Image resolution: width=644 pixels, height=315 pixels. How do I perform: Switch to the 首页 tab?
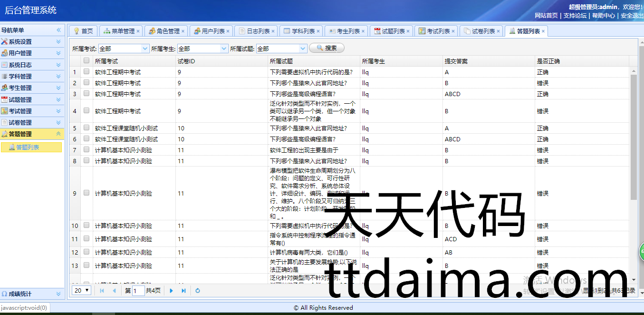[83, 31]
